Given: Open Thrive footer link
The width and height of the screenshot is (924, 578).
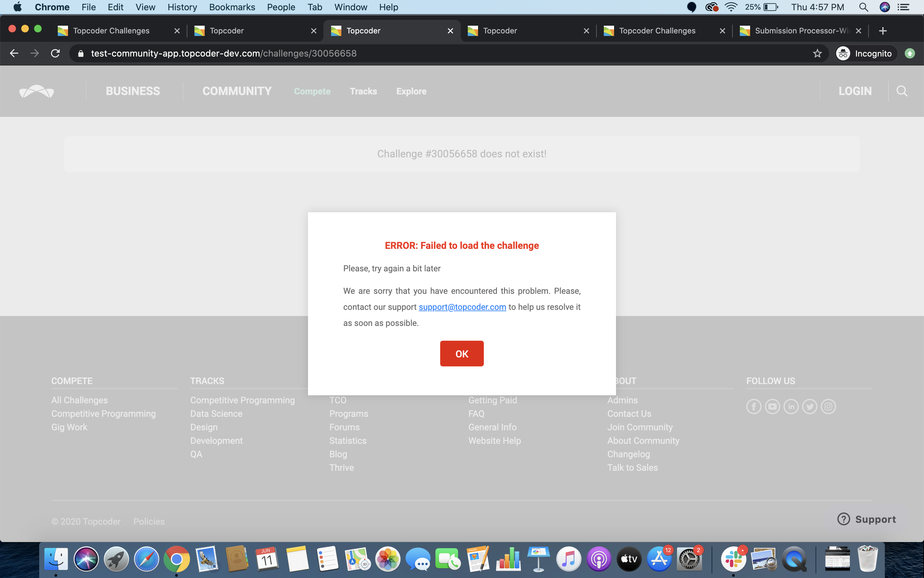Looking at the screenshot, I should click(341, 468).
